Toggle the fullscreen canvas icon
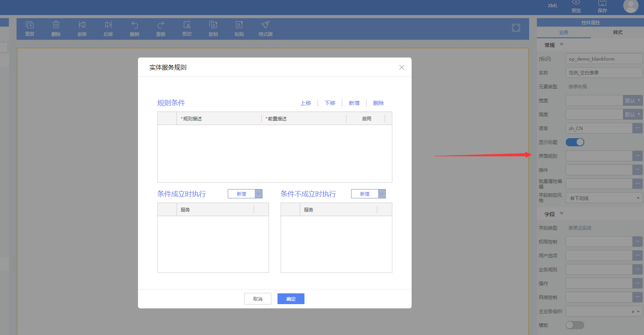 (x=516, y=28)
